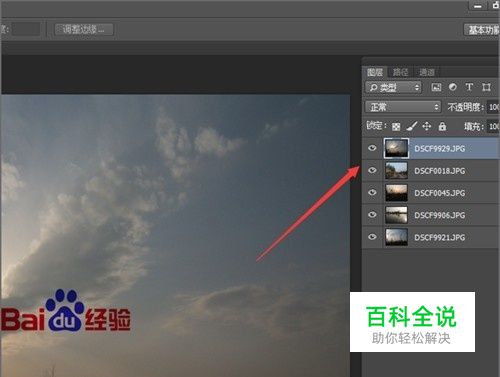Select the DSCF9929.JPG layer thumbnail
The height and width of the screenshot is (377, 500).
(x=396, y=148)
